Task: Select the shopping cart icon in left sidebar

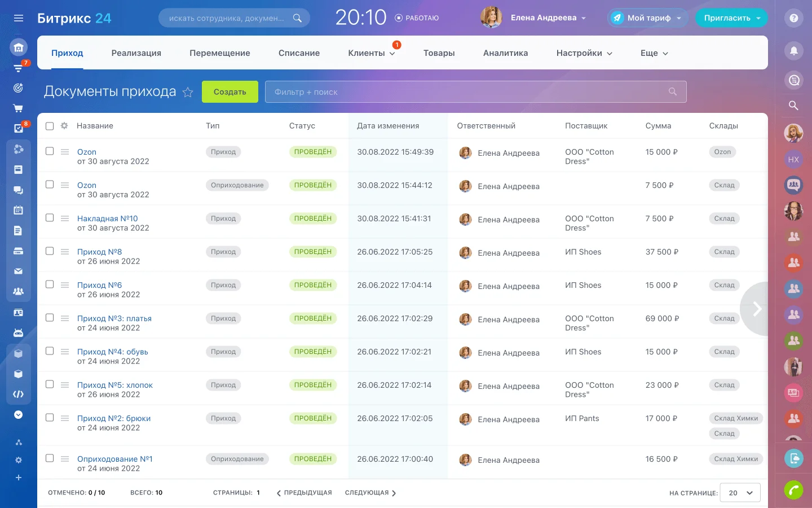Action: click(x=19, y=108)
